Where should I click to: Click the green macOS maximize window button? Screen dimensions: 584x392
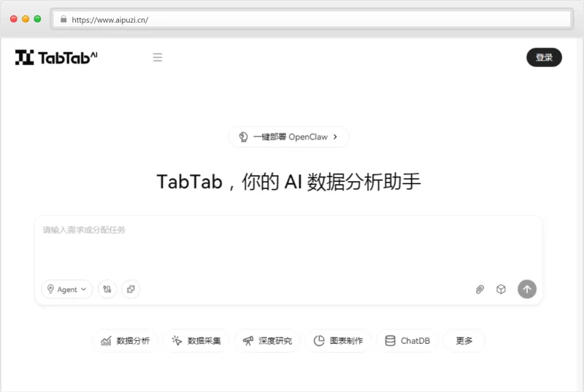click(37, 19)
